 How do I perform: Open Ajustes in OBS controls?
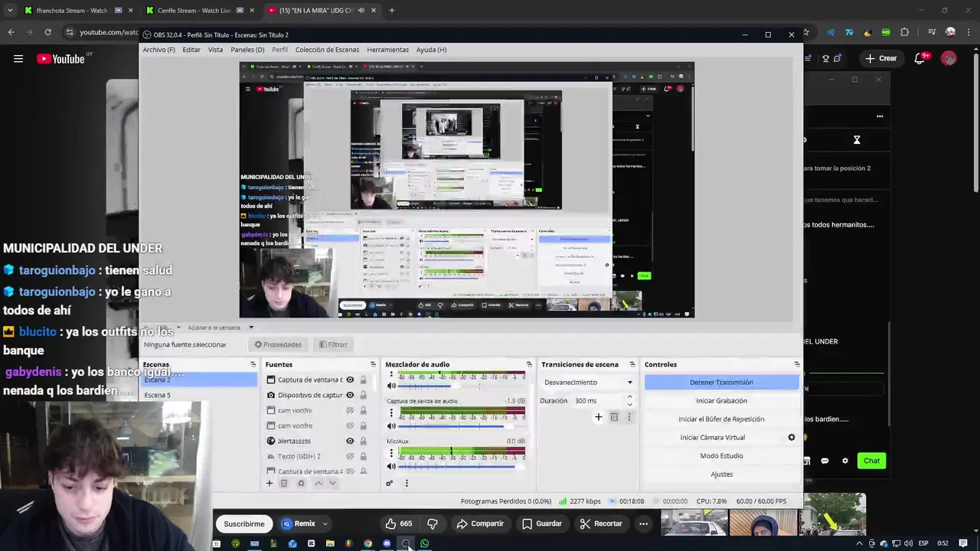(721, 474)
